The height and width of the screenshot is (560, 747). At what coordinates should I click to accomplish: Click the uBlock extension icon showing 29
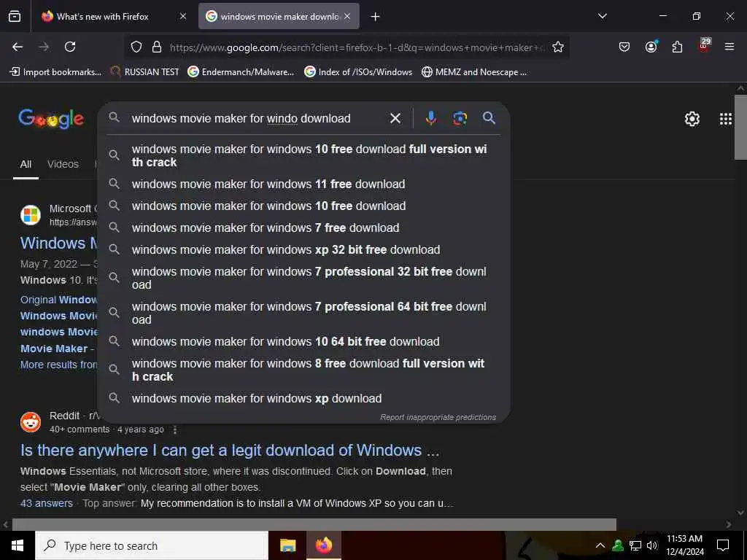tap(704, 46)
